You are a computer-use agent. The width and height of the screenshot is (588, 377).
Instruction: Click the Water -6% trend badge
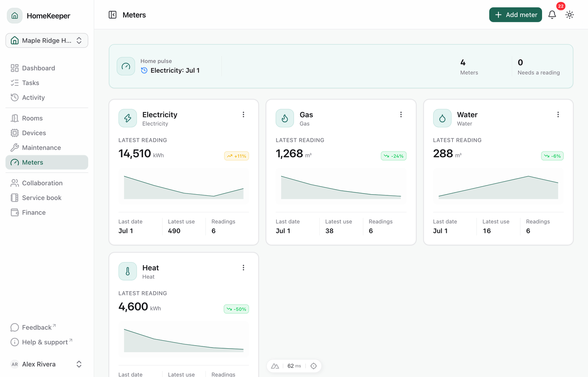pyautogui.click(x=552, y=156)
